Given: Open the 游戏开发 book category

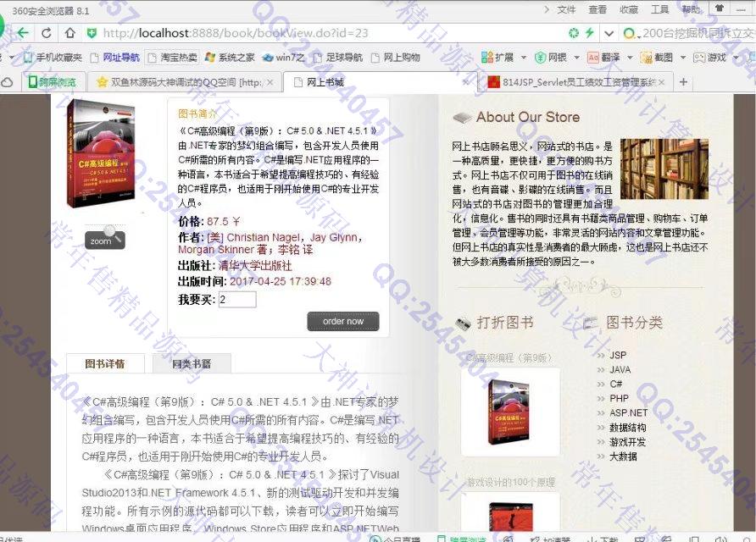Looking at the screenshot, I should pos(628,442).
